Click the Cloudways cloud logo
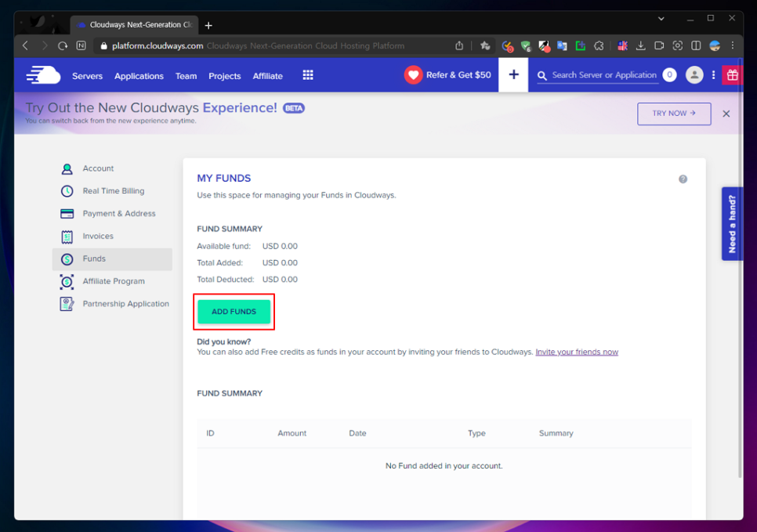Screen dimensions: 757x532 [43, 75]
